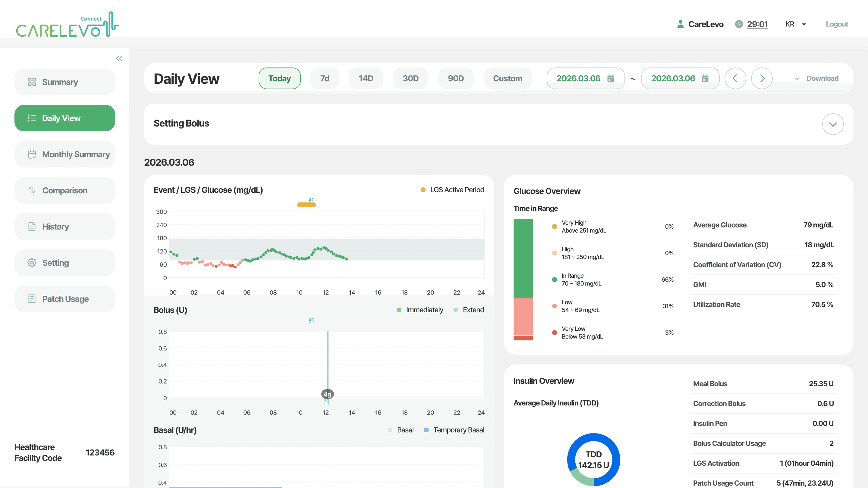This screenshot has width=868, height=488.
Task: Click the Comparison arrows icon
Action: (x=32, y=191)
